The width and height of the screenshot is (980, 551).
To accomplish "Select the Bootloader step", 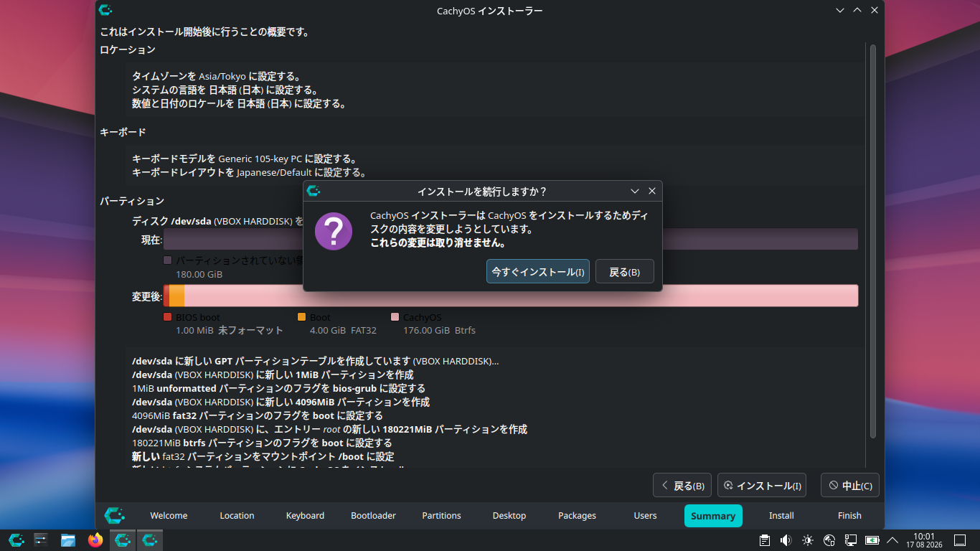I will coord(373,515).
